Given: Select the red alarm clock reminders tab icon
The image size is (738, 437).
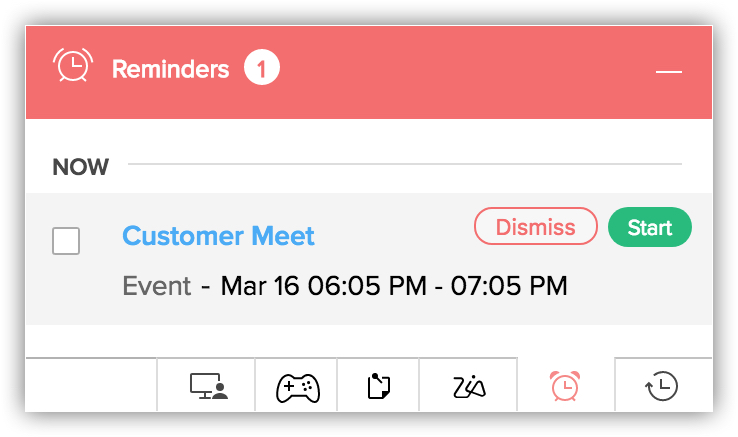Looking at the screenshot, I should click(x=565, y=386).
